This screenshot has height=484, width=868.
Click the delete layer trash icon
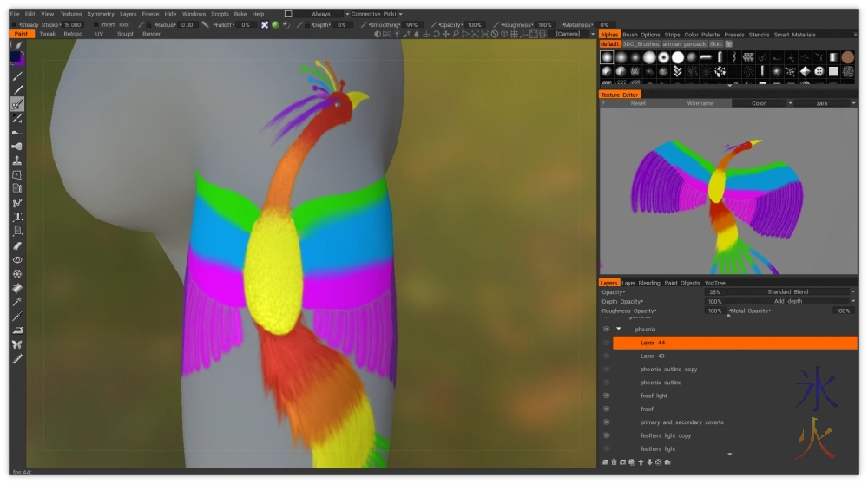(615, 461)
